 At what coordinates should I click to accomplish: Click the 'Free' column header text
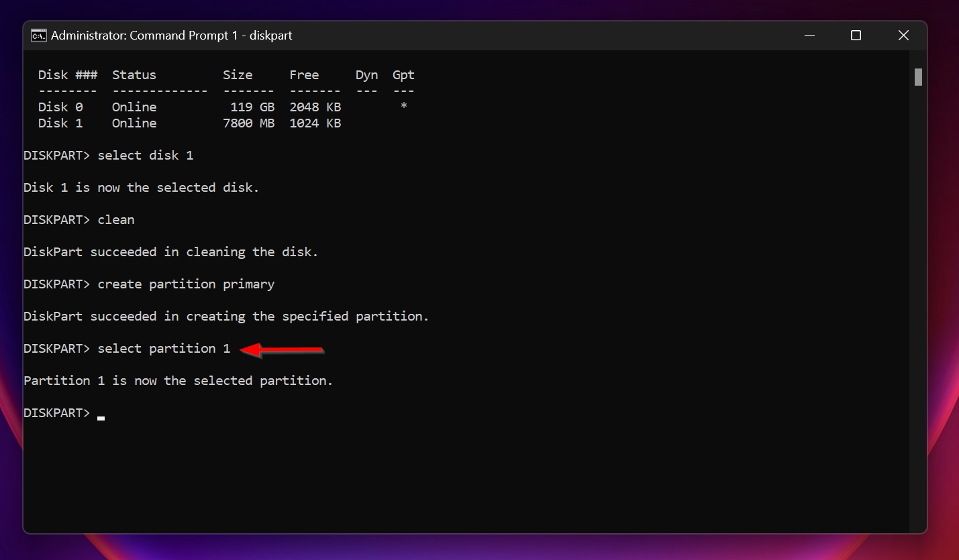304,75
